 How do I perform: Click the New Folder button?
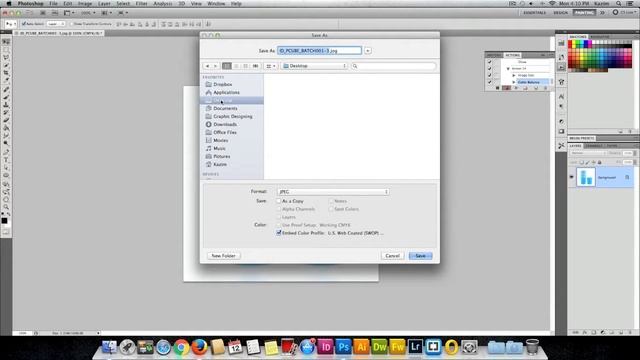click(224, 256)
